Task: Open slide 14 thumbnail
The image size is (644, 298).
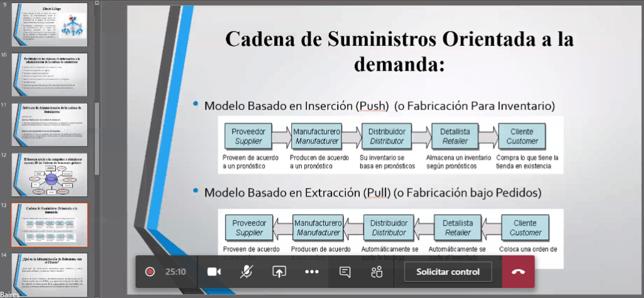Action: (x=50, y=274)
